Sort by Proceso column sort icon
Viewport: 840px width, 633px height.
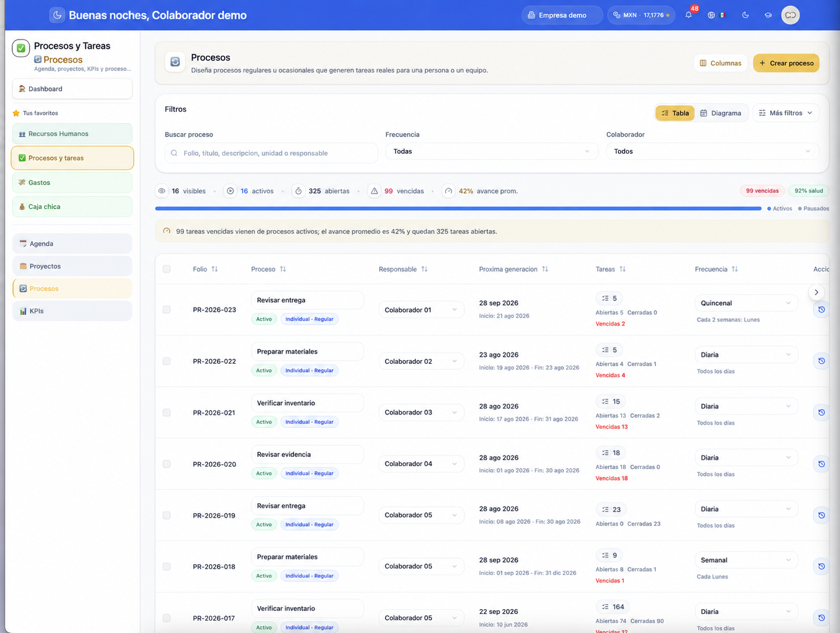tap(283, 269)
